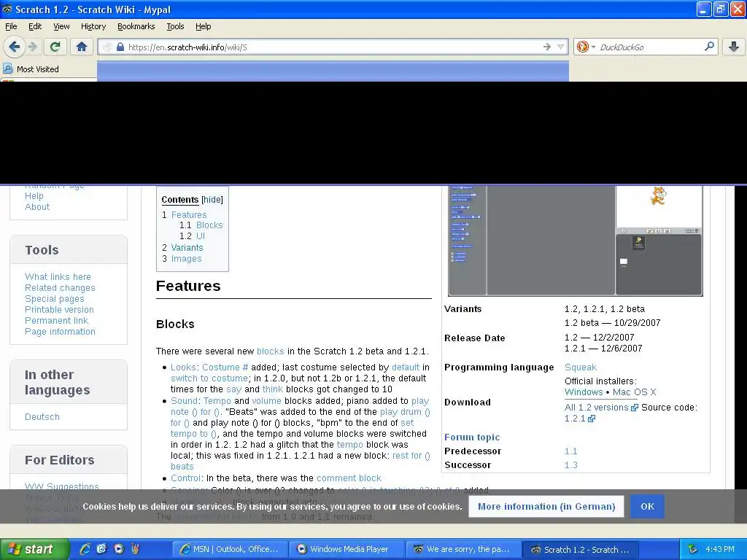Open the DuckDuckGo search engine selector
Screen dimensions: 747x560
pyautogui.click(x=586, y=47)
